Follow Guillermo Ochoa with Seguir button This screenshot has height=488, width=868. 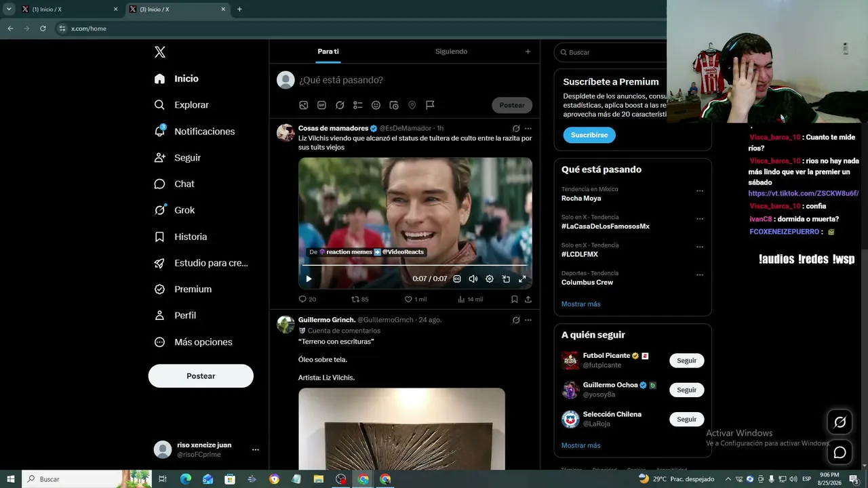[x=687, y=390]
